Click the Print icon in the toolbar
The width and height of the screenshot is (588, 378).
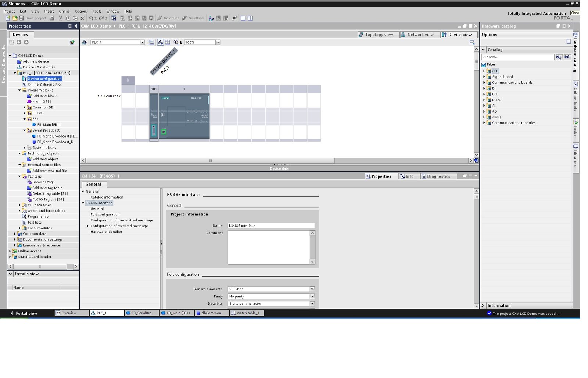tap(52, 18)
